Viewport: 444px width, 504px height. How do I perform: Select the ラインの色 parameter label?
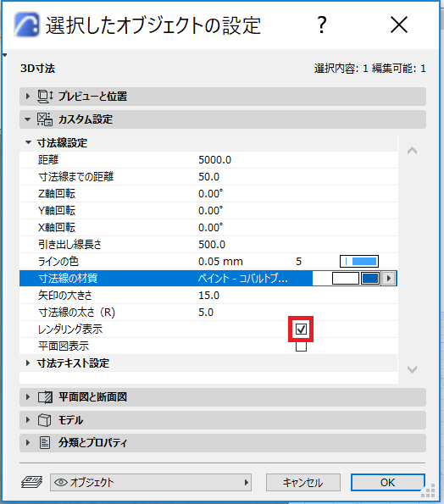click(x=58, y=262)
